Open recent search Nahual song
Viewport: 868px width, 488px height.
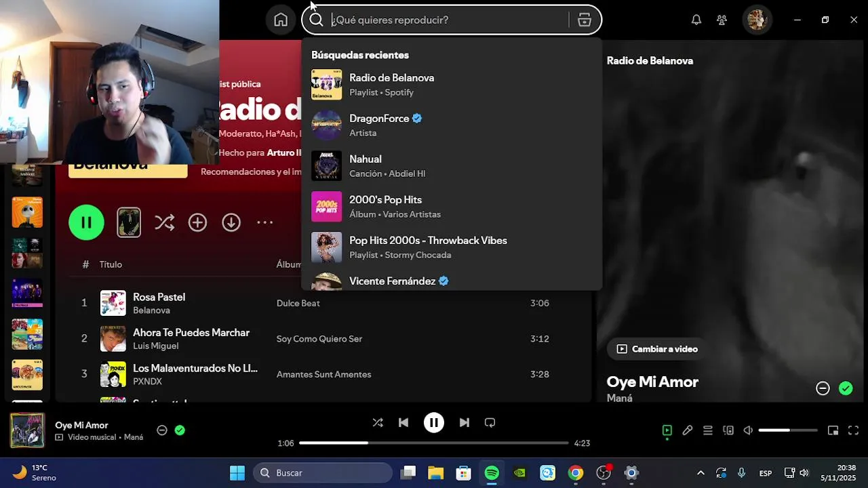[452, 165]
